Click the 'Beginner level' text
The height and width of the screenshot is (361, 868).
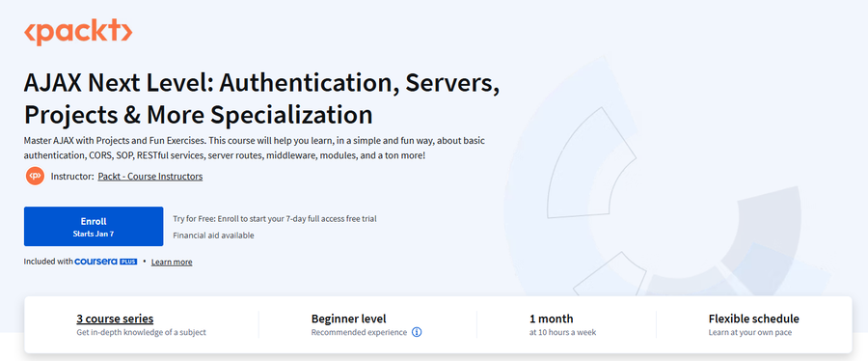tap(349, 319)
